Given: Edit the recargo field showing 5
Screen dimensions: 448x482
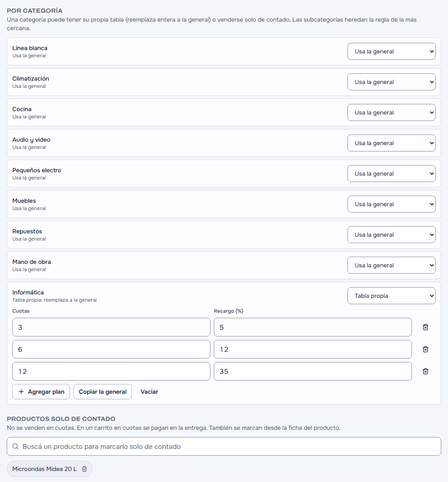Looking at the screenshot, I should click(313, 327).
